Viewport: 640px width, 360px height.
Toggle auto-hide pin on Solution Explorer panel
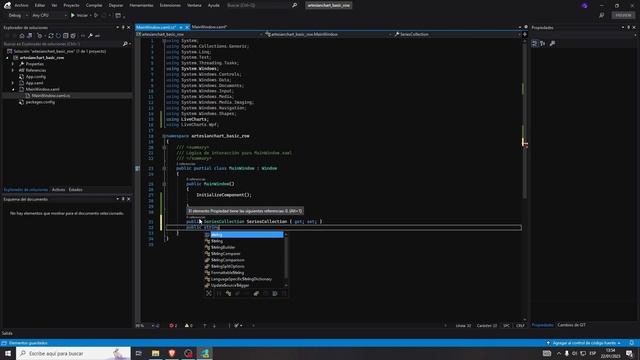pyautogui.click(x=123, y=27)
